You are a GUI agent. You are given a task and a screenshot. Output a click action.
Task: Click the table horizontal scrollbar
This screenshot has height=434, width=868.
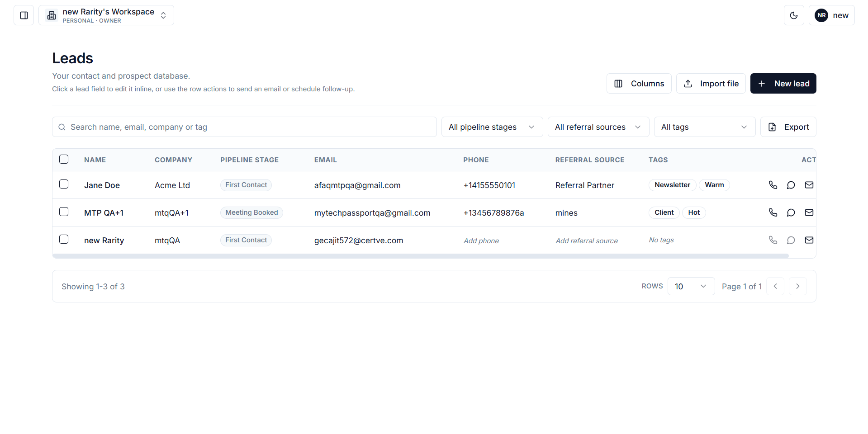(421, 256)
